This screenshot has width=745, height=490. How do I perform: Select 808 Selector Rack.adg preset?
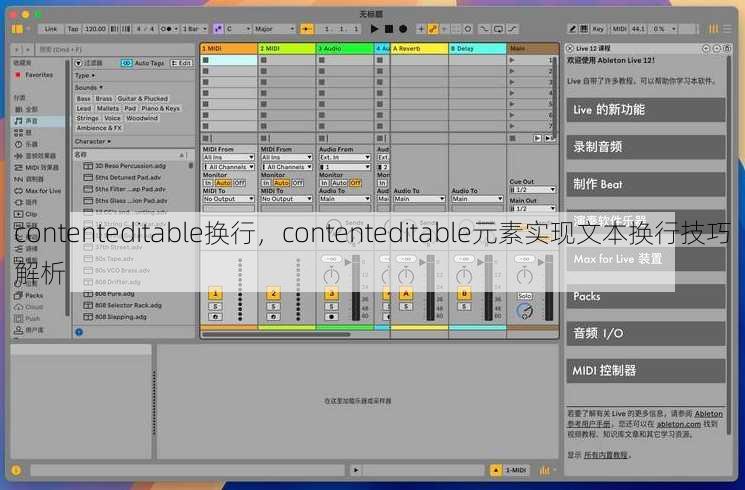click(x=128, y=305)
